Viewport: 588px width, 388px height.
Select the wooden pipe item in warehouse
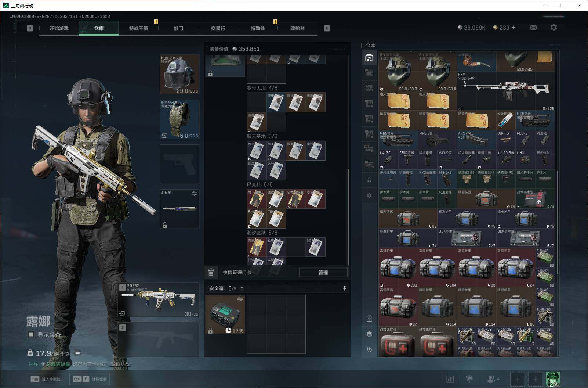[476, 62]
